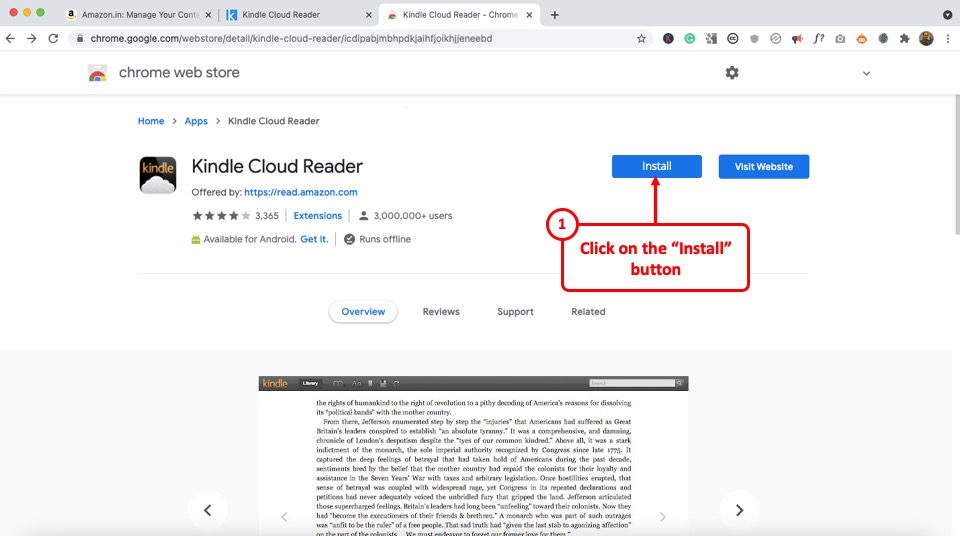This screenshot has height=536, width=960.
Task: Click the Runs offline checkmark badge
Action: coord(350,240)
